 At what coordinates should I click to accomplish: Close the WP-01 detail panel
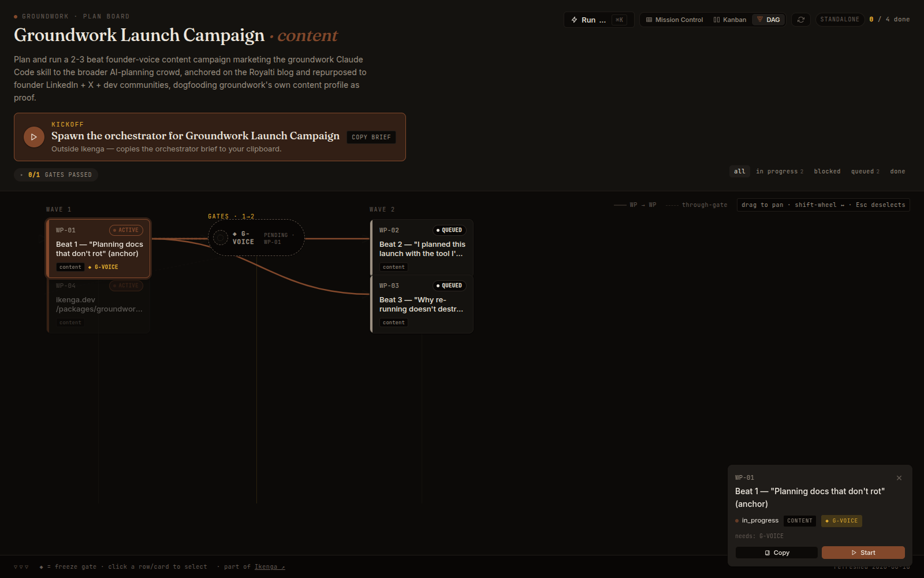click(899, 478)
